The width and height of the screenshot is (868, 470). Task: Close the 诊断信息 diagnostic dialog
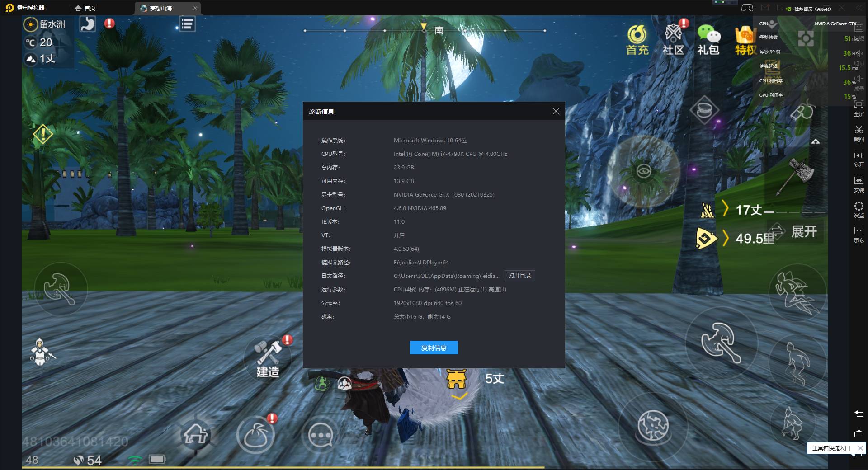[x=556, y=111]
